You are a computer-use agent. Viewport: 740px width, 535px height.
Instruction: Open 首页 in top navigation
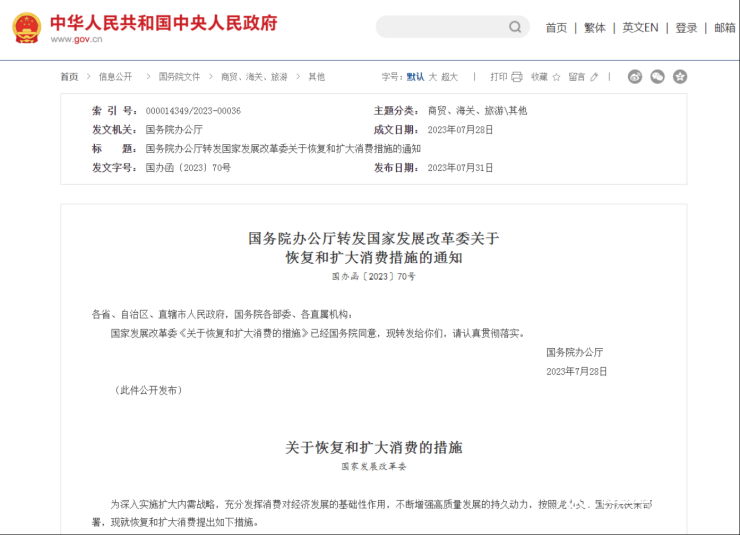(556, 28)
